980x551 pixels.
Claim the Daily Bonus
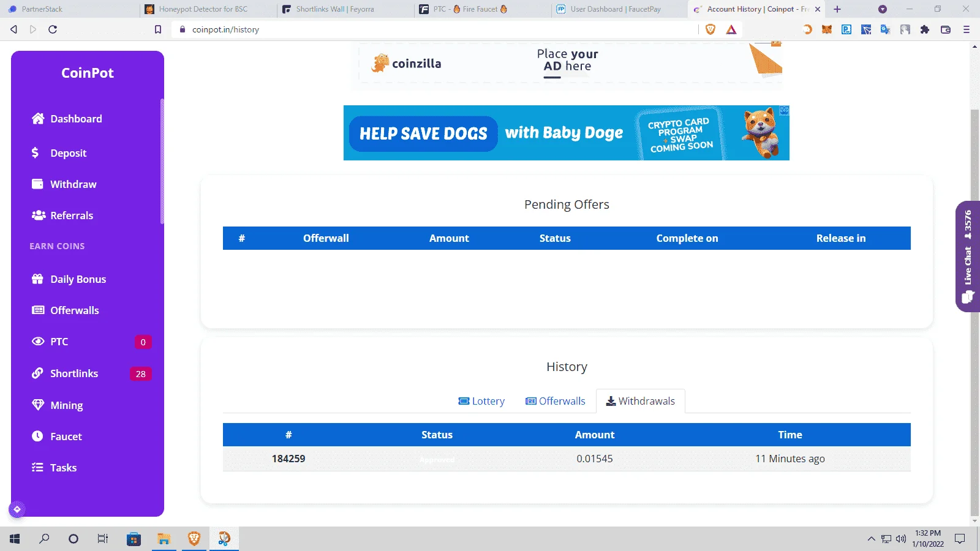(x=69, y=279)
